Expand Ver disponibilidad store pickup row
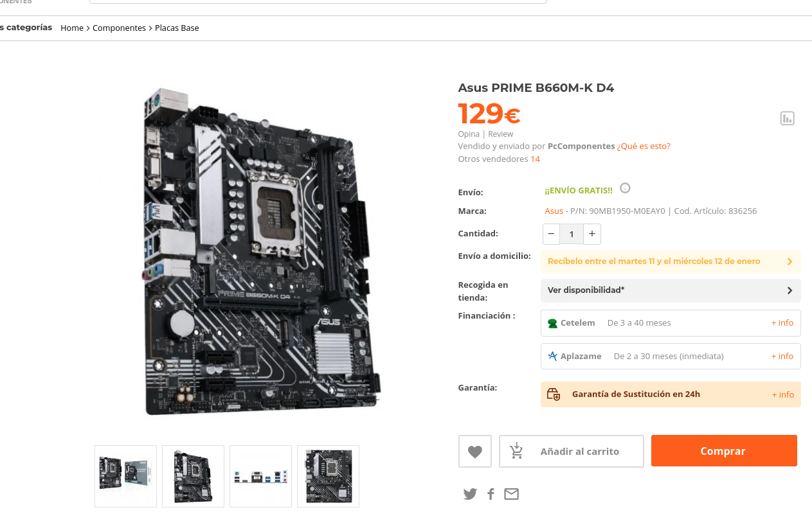The width and height of the screenshot is (812, 521). tap(671, 290)
